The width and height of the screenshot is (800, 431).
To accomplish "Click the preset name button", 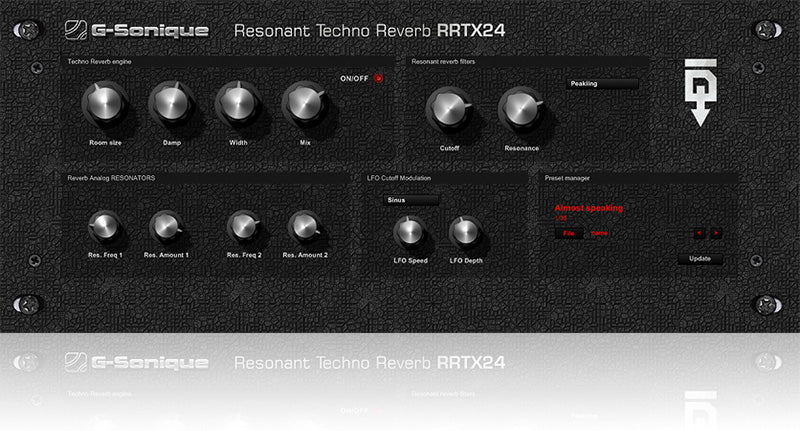I will pos(599,233).
